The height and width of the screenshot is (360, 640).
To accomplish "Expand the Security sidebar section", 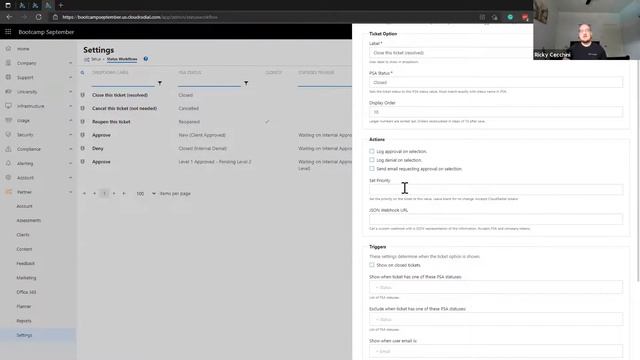I will 70,135.
